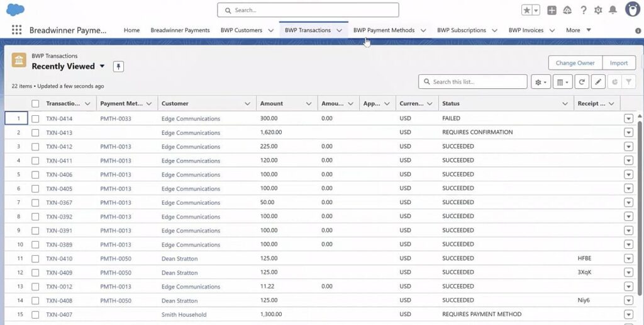Pin the Recently Viewed list view

click(118, 66)
